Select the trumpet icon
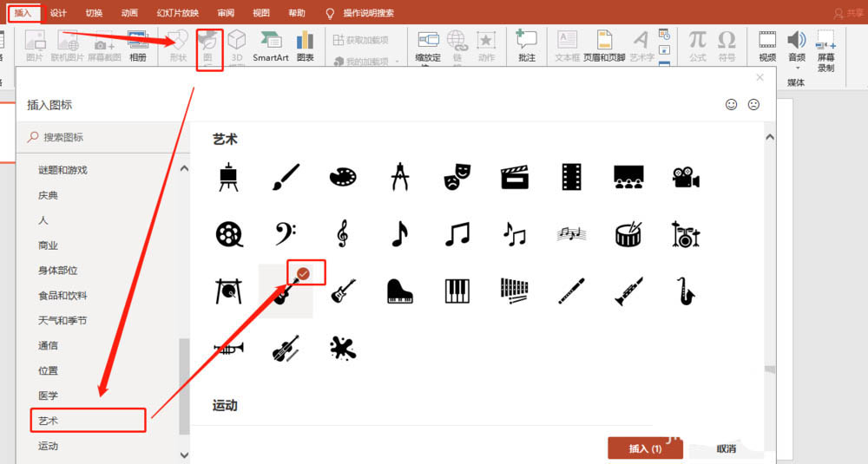Screen dimensions: 868x464 pyautogui.click(x=228, y=349)
